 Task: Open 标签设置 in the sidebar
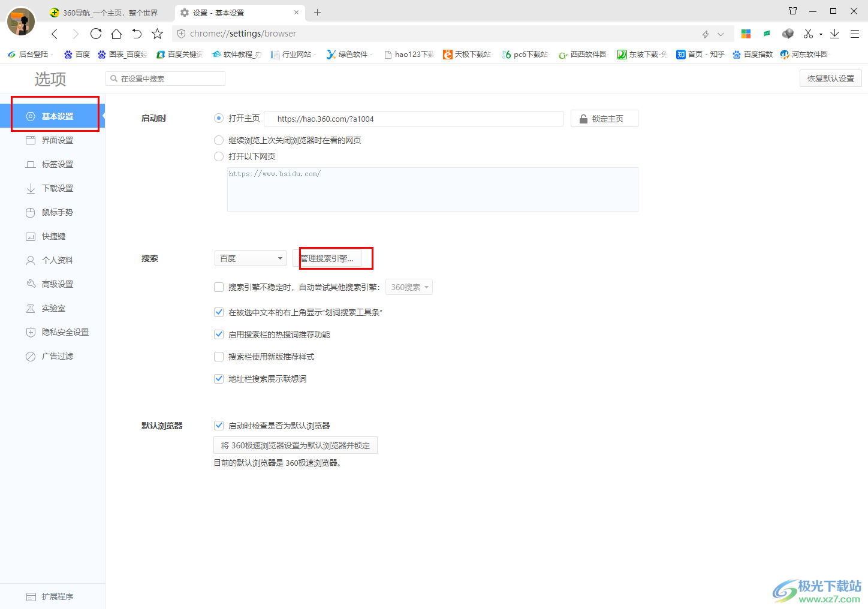52,164
